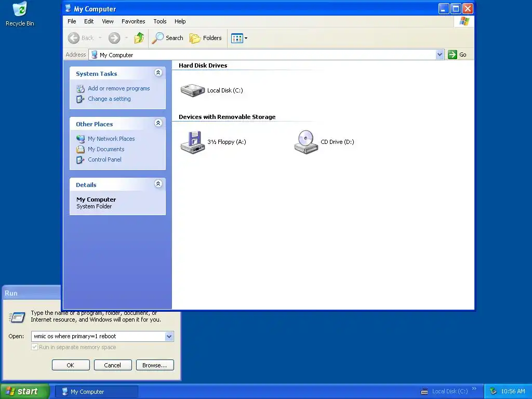The height and width of the screenshot is (399, 532).
Task: Click the Run command input field
Action: click(x=98, y=337)
